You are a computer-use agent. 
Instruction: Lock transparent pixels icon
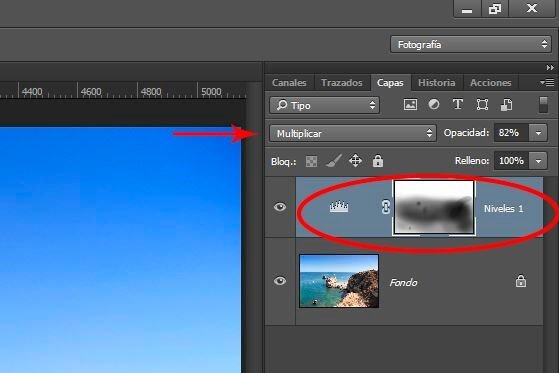click(311, 161)
